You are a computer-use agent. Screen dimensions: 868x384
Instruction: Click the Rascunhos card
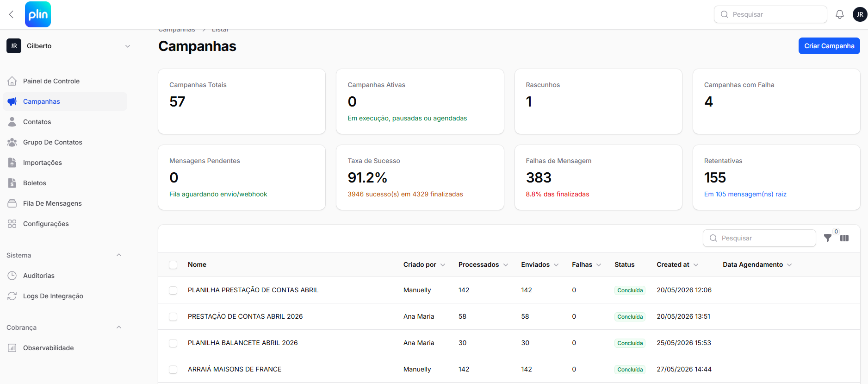[598, 101]
